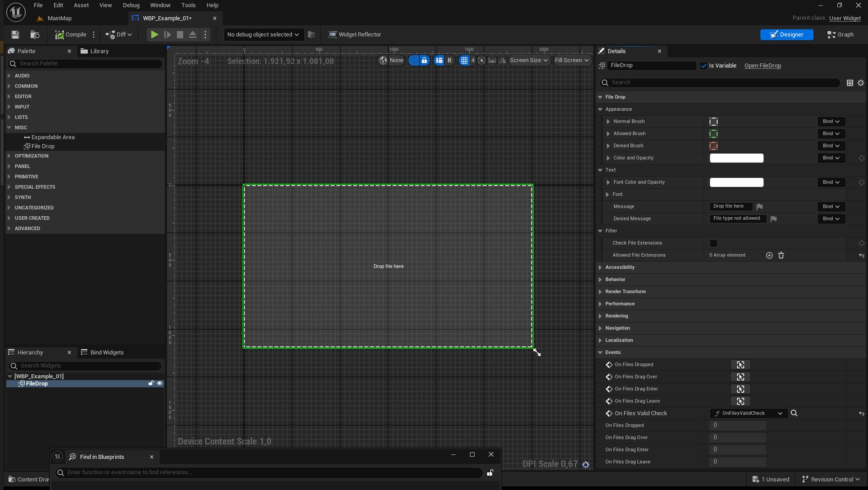The width and height of the screenshot is (868, 490).
Task: Add On Files Dropped event binding
Action: (x=740, y=365)
